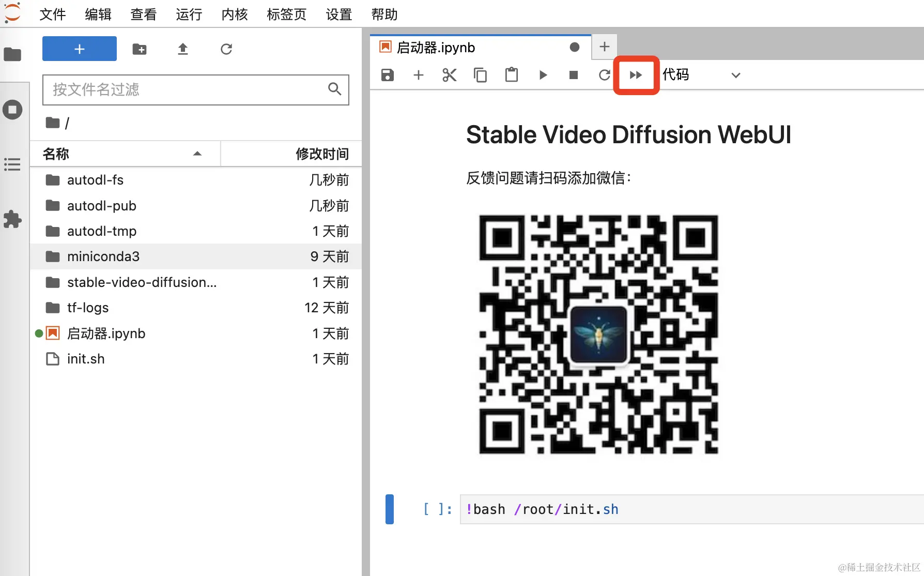924x576 pixels.
Task: Click into the !bash /root/init.sh code cell
Action: (x=691, y=509)
